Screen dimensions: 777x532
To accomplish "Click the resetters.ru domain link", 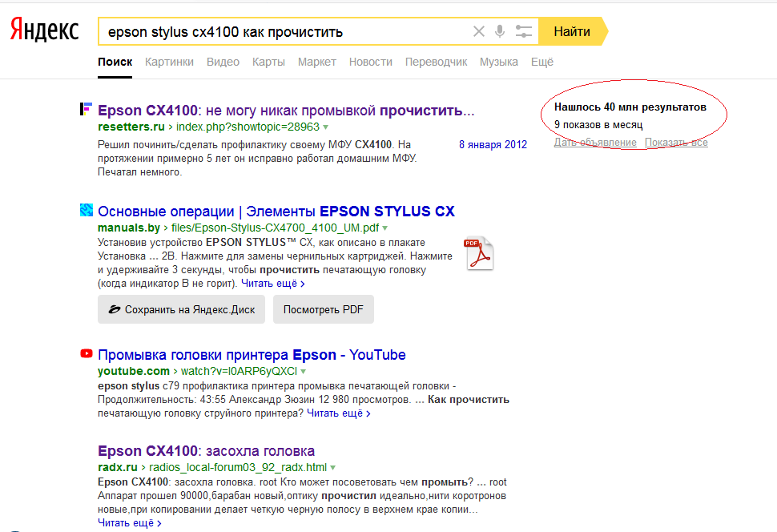I will [131, 127].
